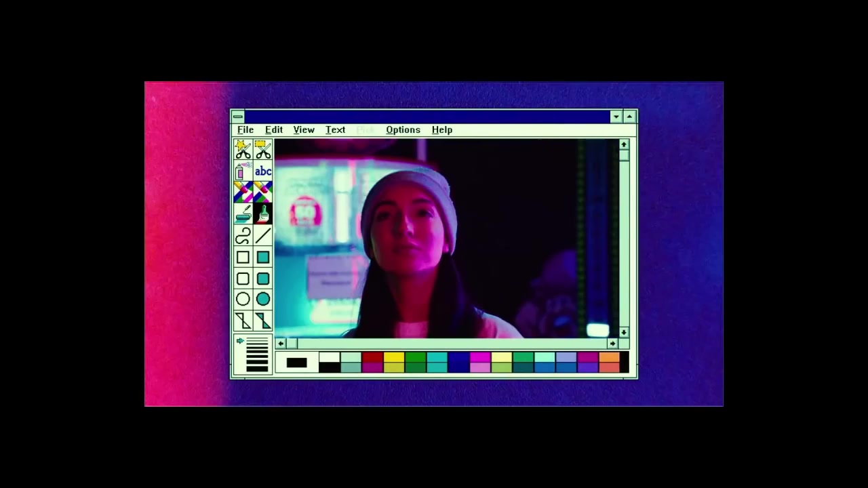Click the vertical scrollbar up arrow
The width and height of the screenshot is (868, 488).
click(624, 144)
